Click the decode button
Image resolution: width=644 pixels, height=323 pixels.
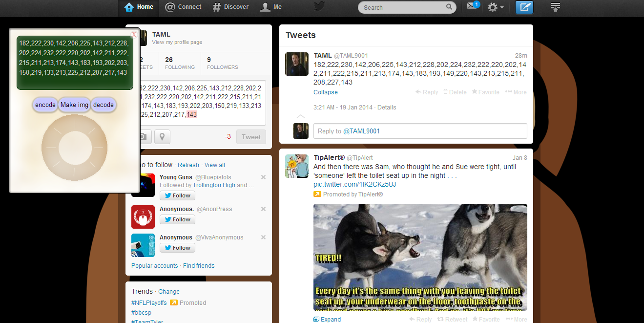pos(104,105)
